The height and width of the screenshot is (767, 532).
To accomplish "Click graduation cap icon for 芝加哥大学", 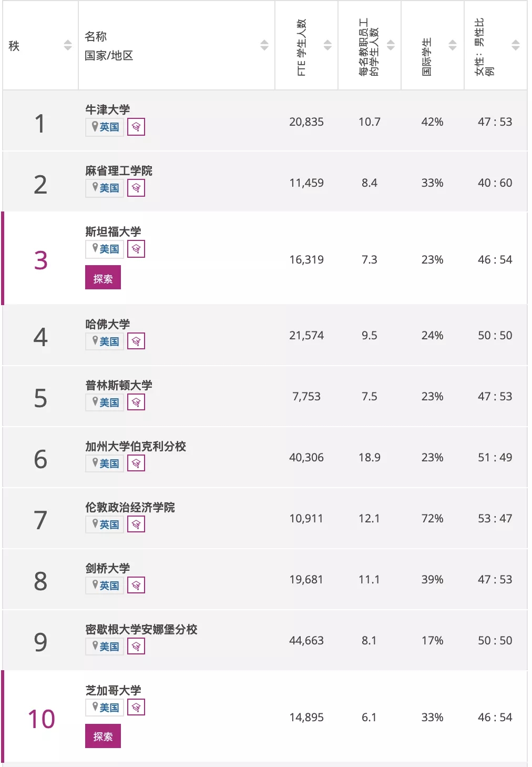I will (x=136, y=708).
